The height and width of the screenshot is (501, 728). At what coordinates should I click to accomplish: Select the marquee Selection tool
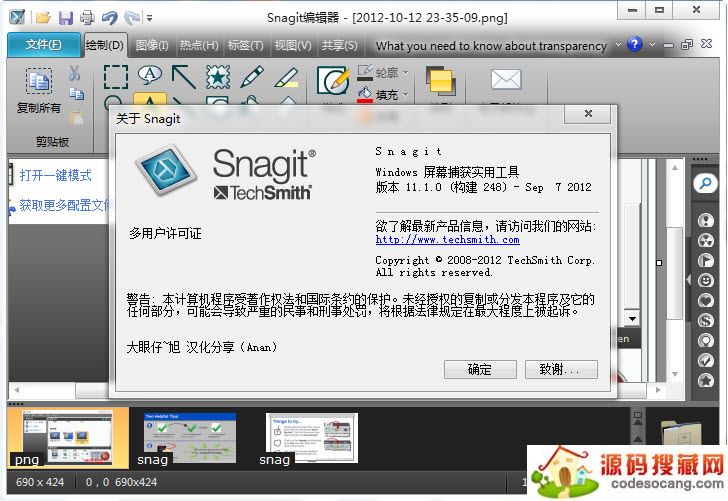116,77
